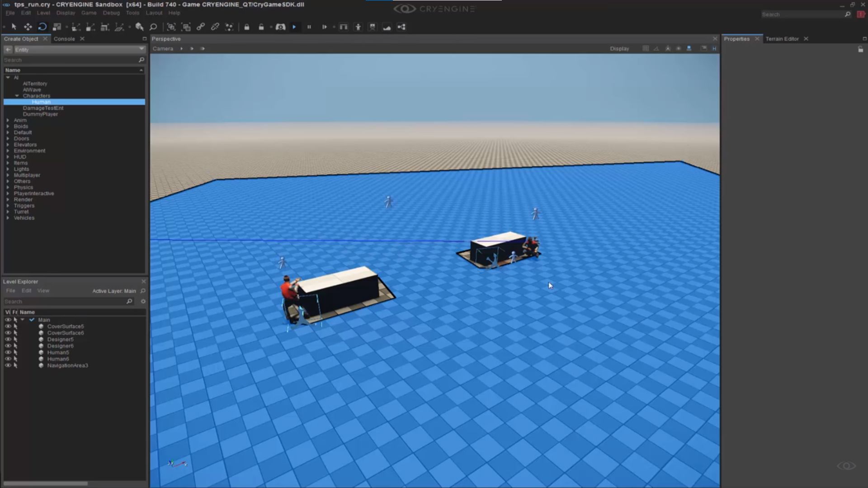The height and width of the screenshot is (488, 868).
Task: Open the Zoom/magnifier tool
Action: tap(153, 27)
